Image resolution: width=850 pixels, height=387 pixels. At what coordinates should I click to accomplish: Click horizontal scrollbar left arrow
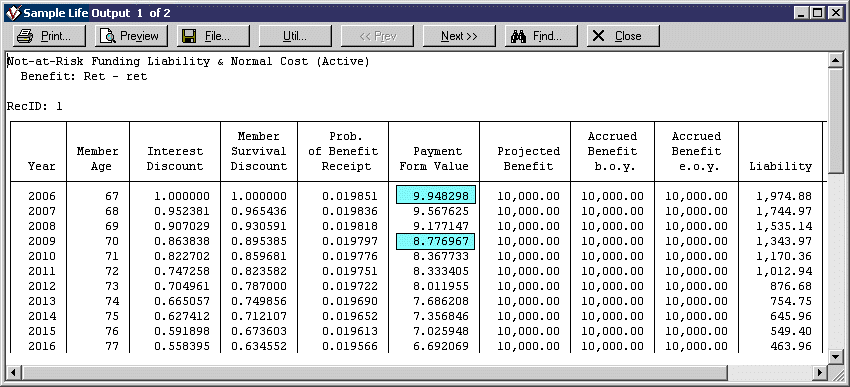(12, 372)
